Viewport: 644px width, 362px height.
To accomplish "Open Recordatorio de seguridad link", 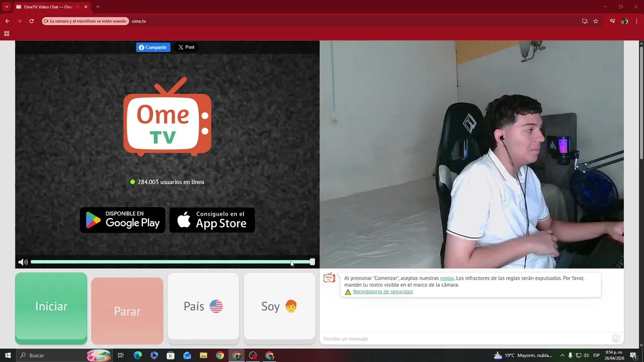I will (383, 292).
